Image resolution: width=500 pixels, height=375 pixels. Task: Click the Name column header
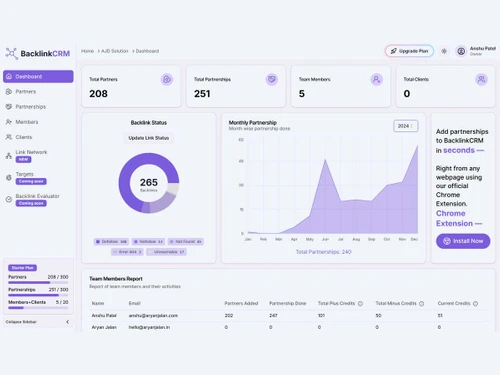coord(98,303)
